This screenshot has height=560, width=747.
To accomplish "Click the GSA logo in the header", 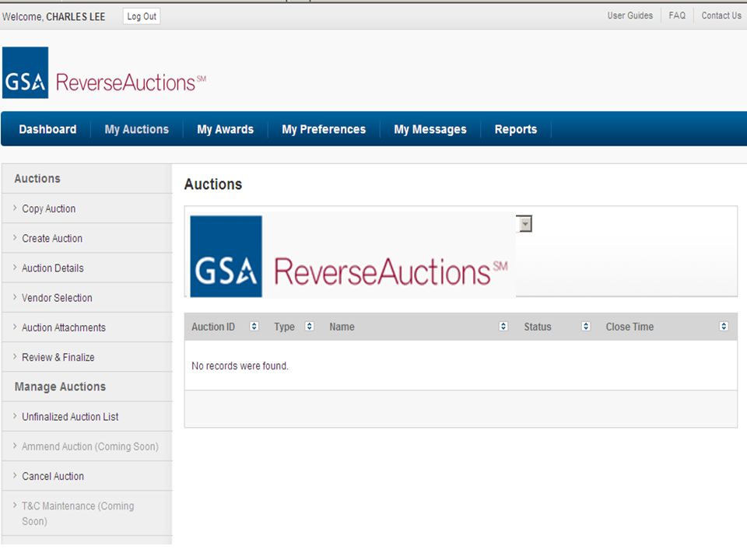I will tap(25, 72).
